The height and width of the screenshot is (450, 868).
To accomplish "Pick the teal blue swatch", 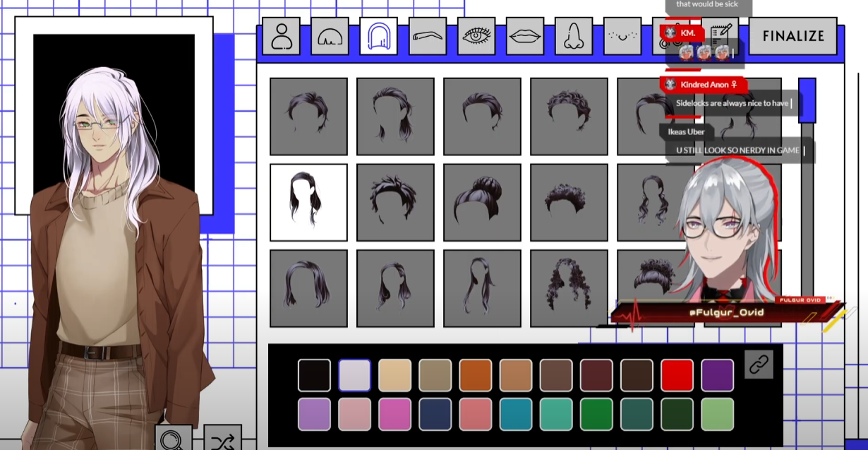I will [x=516, y=415].
